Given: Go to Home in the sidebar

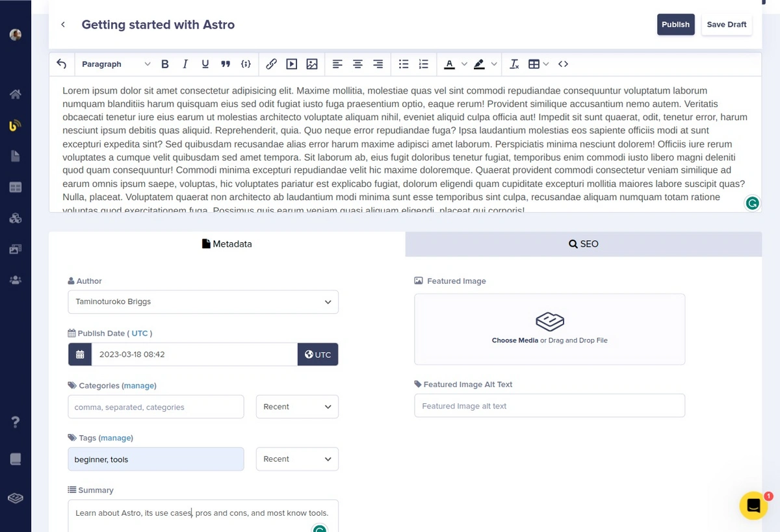Looking at the screenshot, I should [16, 94].
